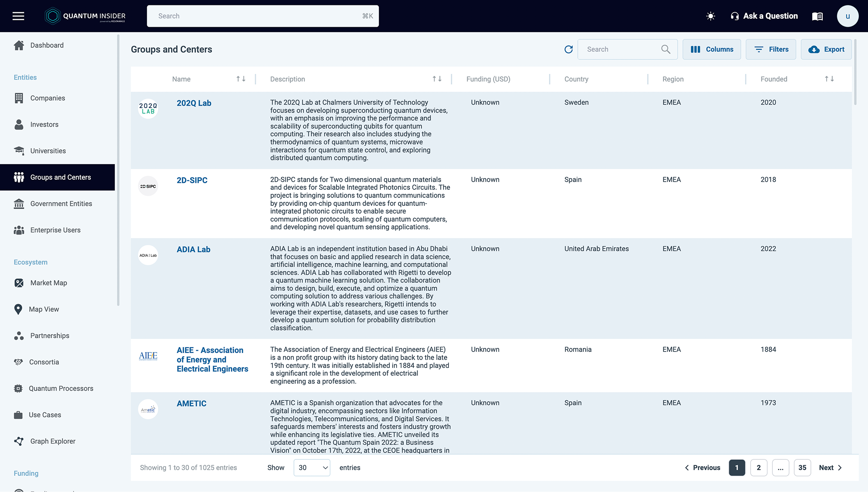Jump to page 35
This screenshot has height=492, width=868.
click(802, 468)
